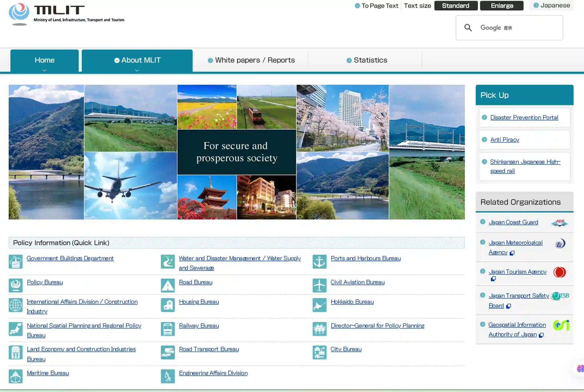Viewport: 584px width, 392px height.
Task: Set text size to Standard
Action: [x=456, y=6]
